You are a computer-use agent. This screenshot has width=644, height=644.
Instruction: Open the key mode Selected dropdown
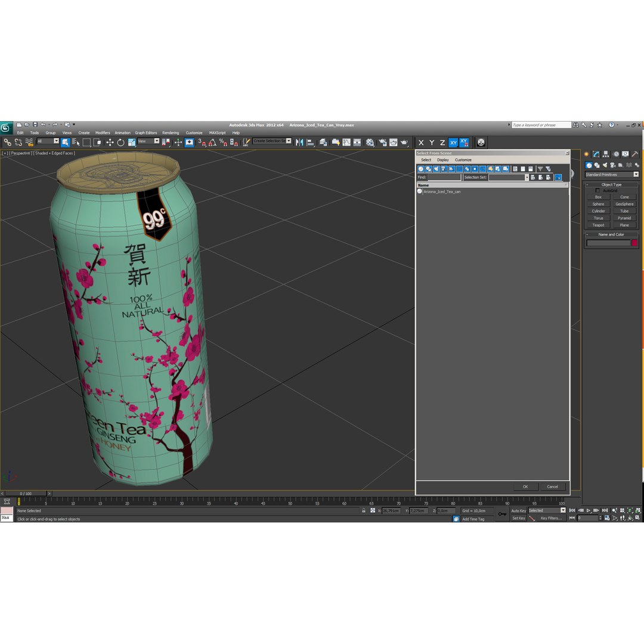[547, 510]
